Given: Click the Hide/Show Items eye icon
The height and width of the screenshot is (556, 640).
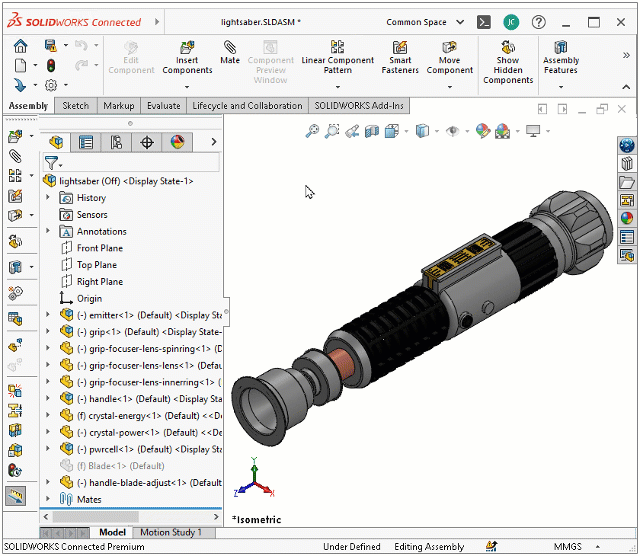Looking at the screenshot, I should [x=452, y=131].
